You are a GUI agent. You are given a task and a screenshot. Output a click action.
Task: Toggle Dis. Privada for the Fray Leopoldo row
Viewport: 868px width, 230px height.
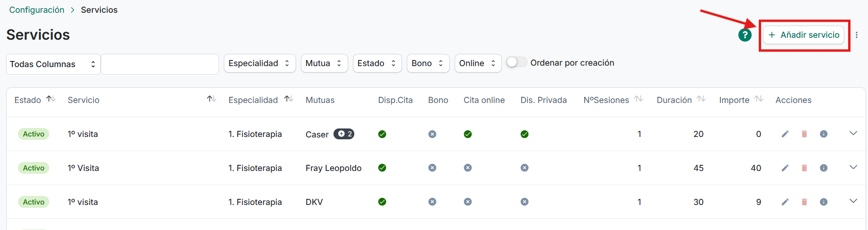[525, 168]
